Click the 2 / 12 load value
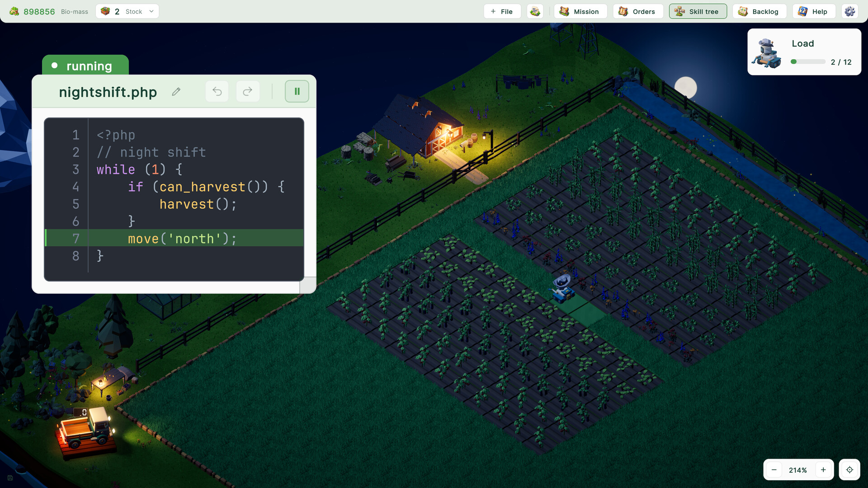 point(841,62)
